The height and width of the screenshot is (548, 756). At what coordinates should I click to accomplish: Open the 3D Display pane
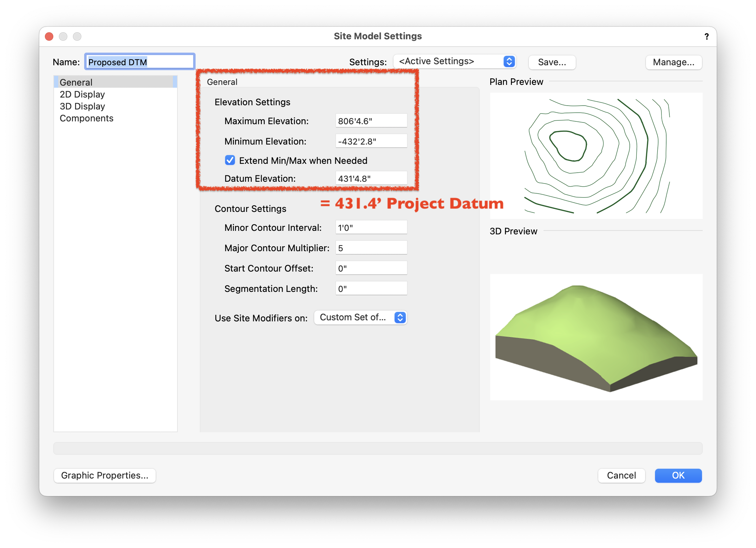[82, 106]
